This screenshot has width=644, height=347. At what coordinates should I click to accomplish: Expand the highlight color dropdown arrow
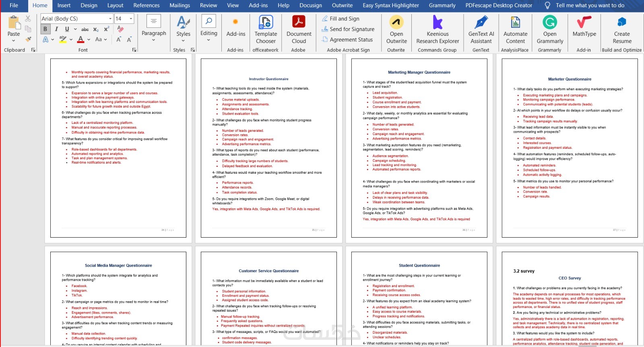click(71, 39)
